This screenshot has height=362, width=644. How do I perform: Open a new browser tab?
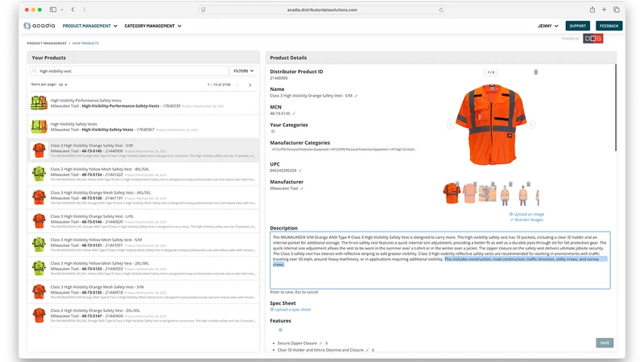coord(604,10)
